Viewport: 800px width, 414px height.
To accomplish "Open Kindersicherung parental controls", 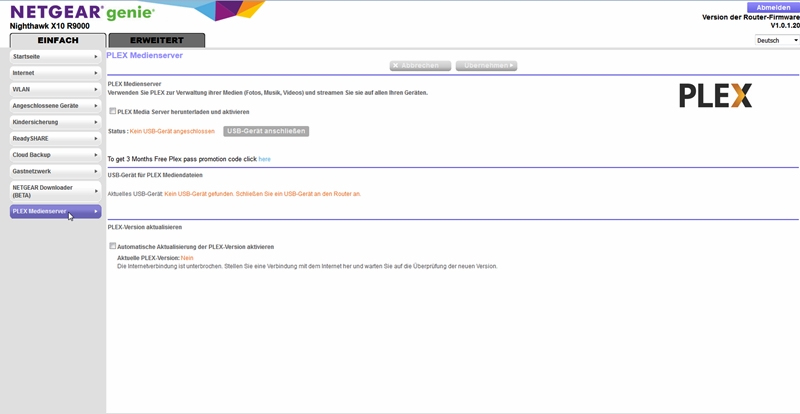I will [x=55, y=122].
